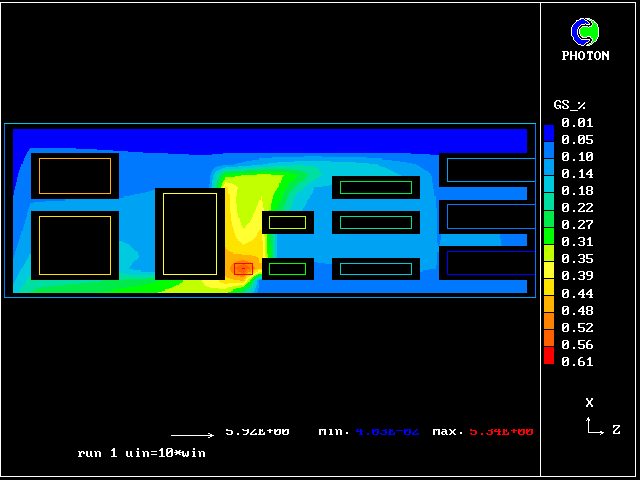This screenshot has width=640, height=480.
Task: Select the bottom-right dark blue outlined block
Action: coord(490,263)
